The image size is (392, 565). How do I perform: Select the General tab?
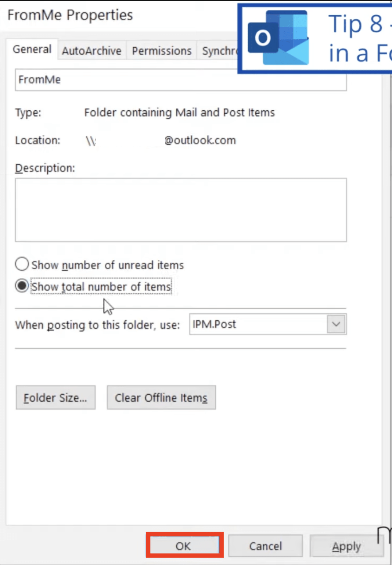32,49
